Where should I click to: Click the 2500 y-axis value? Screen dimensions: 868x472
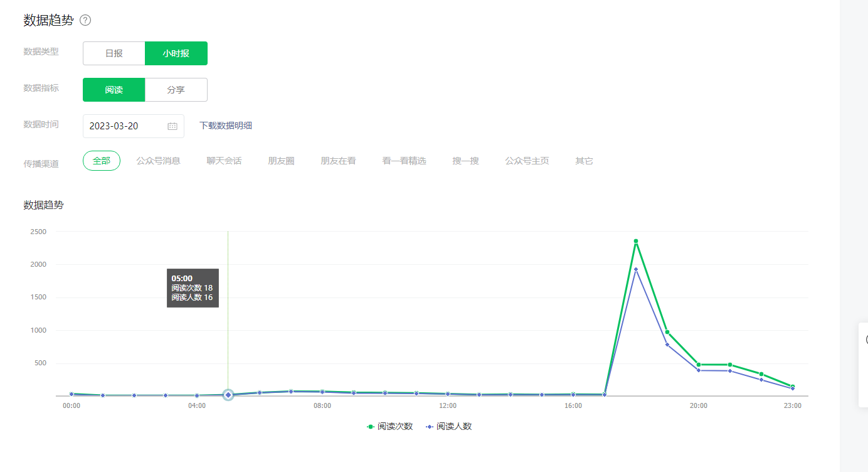(x=38, y=232)
